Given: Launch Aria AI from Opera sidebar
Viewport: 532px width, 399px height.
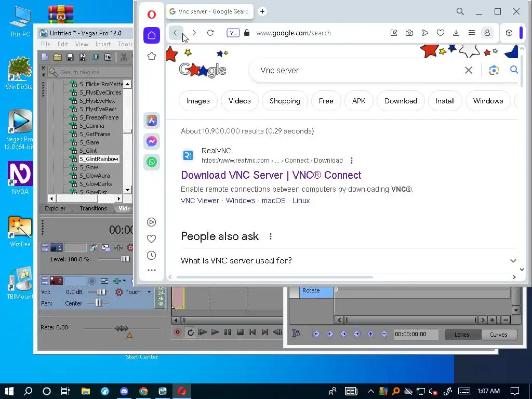Looking at the screenshot, I should pyautogui.click(x=152, y=121).
